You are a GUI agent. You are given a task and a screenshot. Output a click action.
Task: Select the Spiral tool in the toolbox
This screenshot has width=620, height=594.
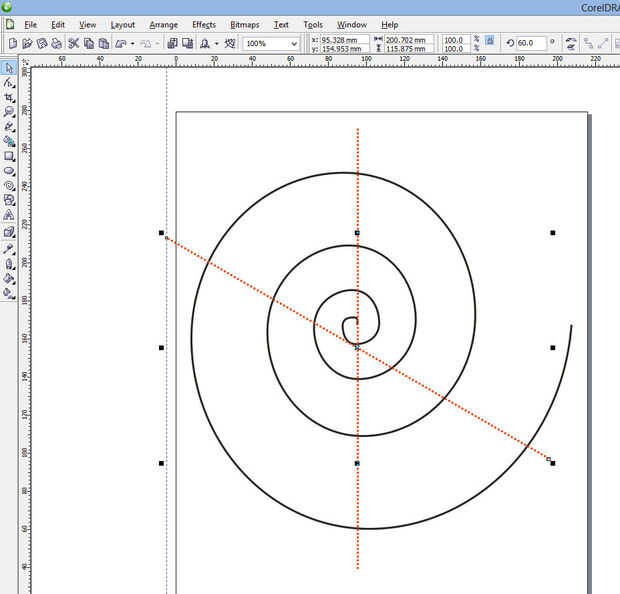pos(9,185)
